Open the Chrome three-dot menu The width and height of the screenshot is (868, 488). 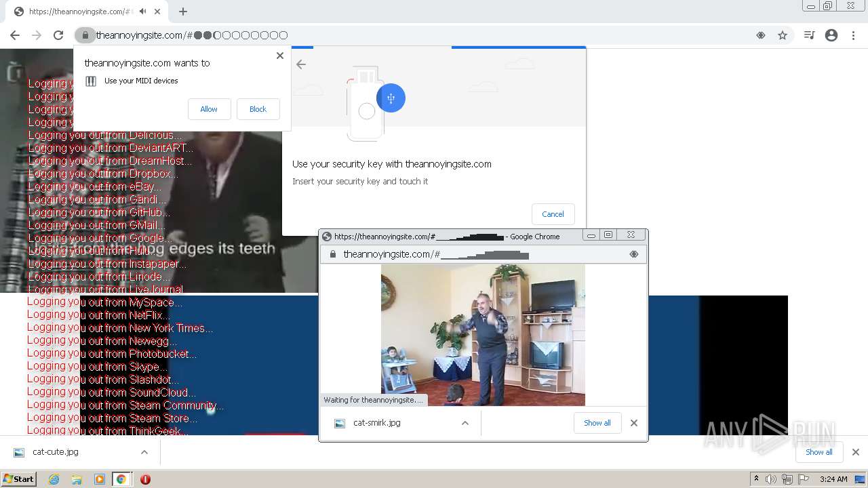pyautogui.click(x=853, y=35)
